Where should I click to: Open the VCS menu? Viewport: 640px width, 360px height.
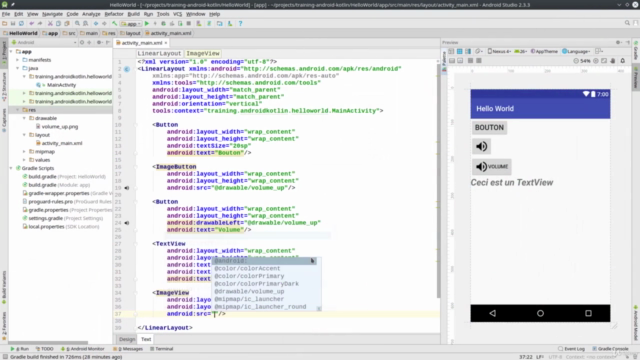pos(177,14)
